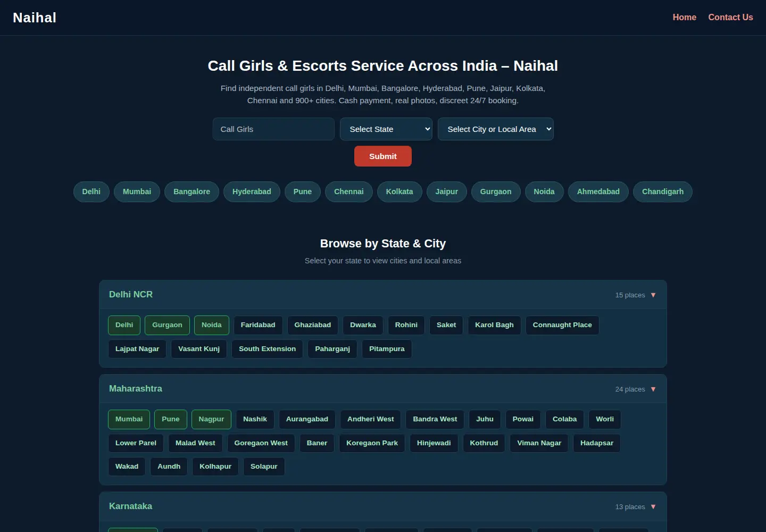The width and height of the screenshot is (766, 532).
Task: Go to Bandra West link
Action: click(435, 419)
